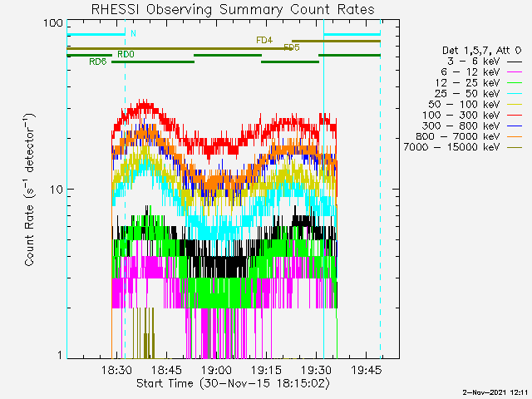
Task: Click the '100' y-axis tick label
Action: pos(53,22)
